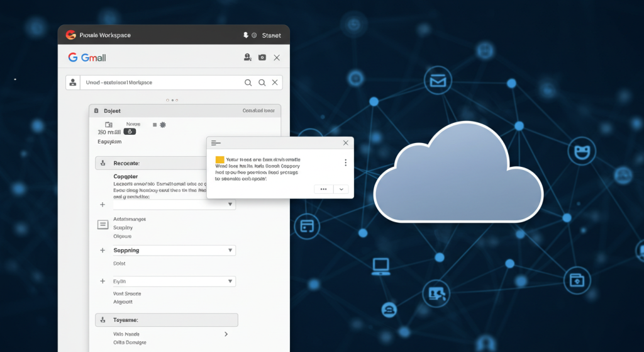Click the Google G logo

point(73,57)
